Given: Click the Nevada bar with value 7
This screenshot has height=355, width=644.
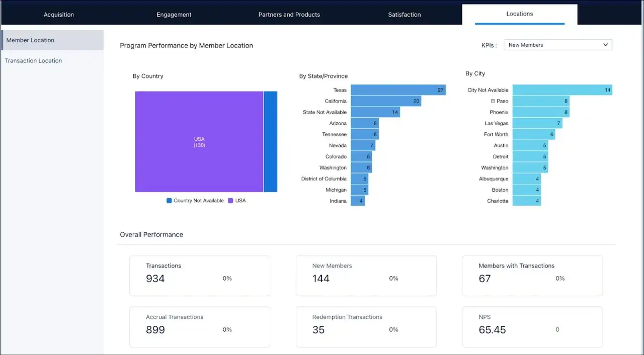Looking at the screenshot, I should (363, 145).
